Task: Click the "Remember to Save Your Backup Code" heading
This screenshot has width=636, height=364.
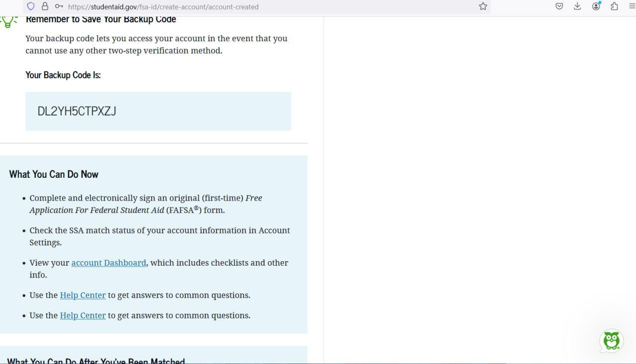Action: tap(101, 19)
